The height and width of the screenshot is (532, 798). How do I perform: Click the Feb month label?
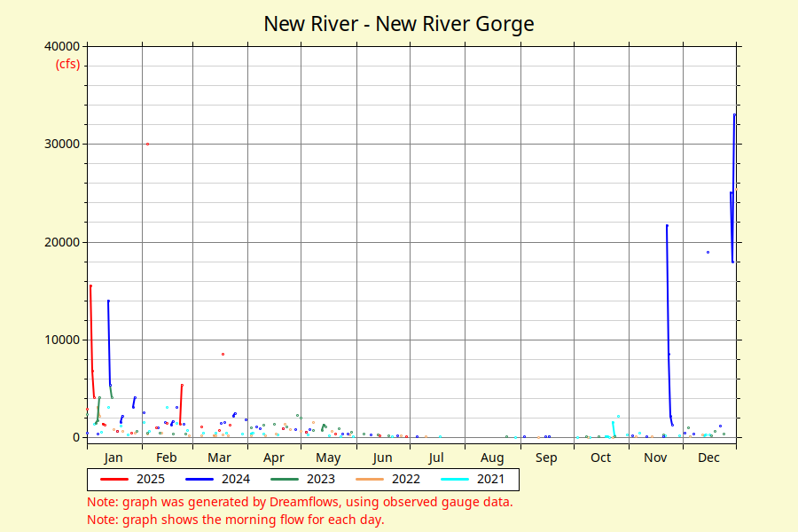167,458
